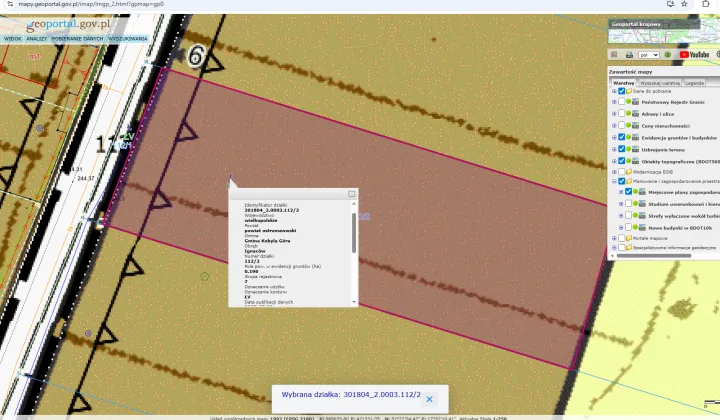Image resolution: width=720 pixels, height=420 pixels.
Task: Enable Strefy wyłączone wokół turbin checkbox
Action: click(629, 216)
